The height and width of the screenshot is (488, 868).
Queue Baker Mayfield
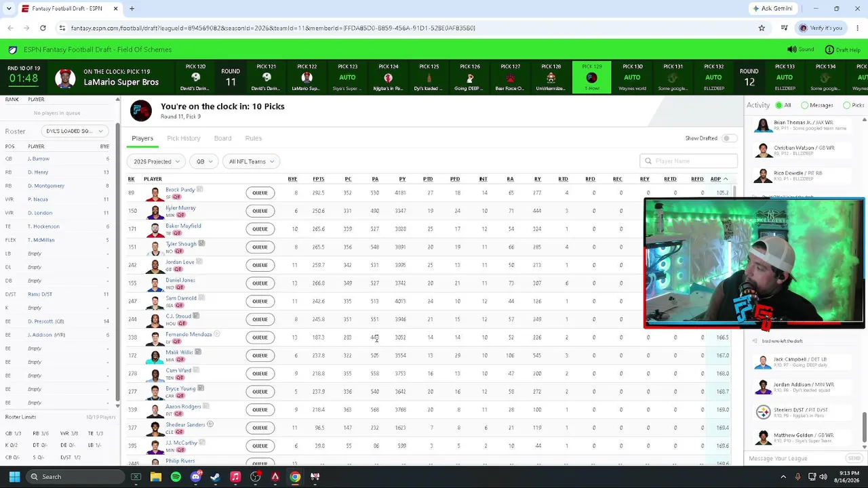coord(260,229)
